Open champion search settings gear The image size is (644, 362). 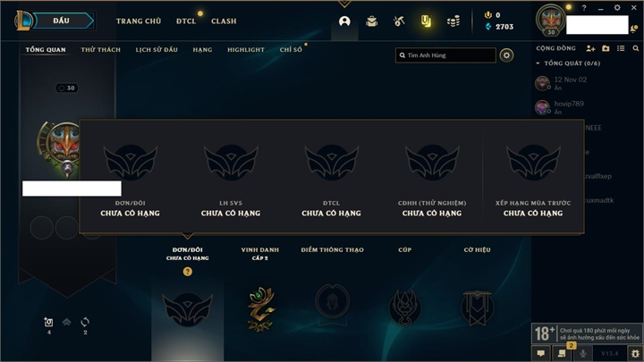506,55
